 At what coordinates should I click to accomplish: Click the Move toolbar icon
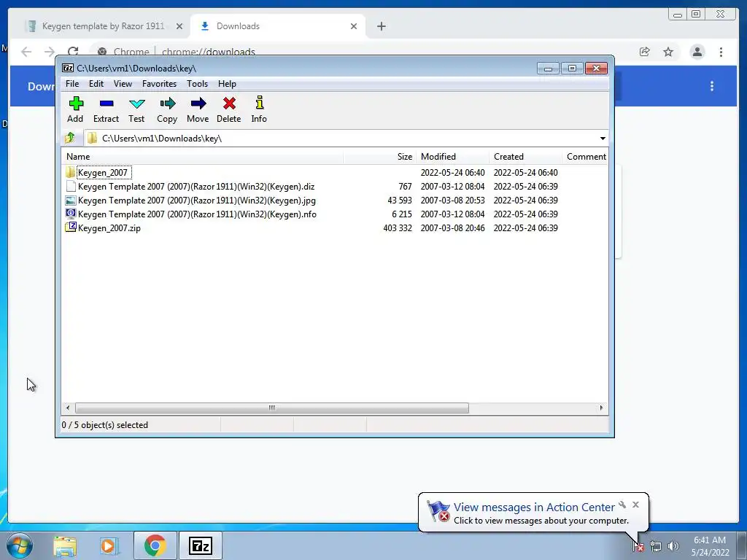click(x=198, y=104)
